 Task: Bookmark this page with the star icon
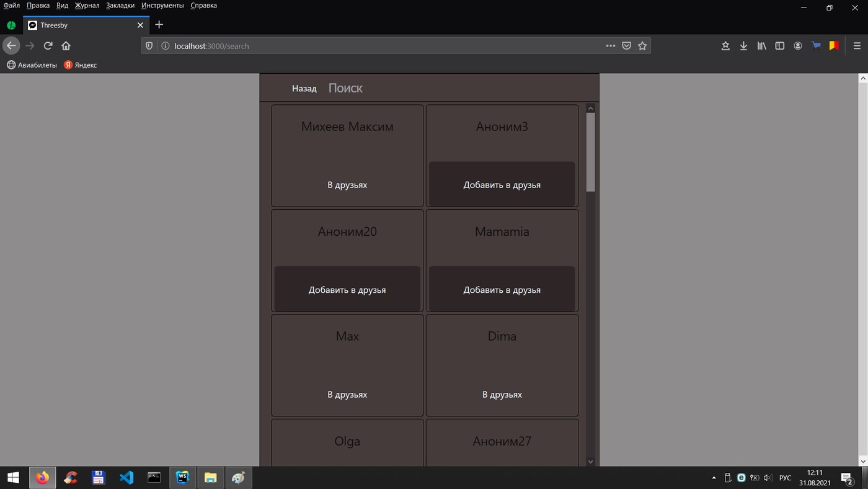click(642, 46)
